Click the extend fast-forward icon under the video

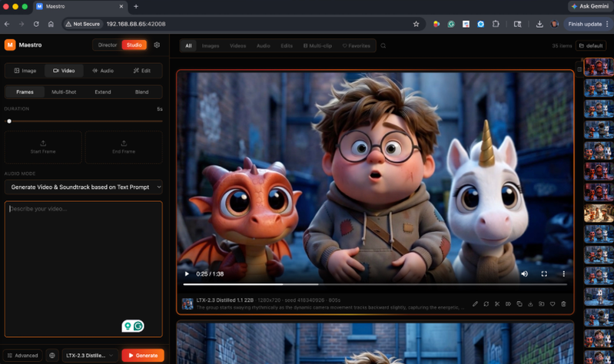click(x=508, y=304)
